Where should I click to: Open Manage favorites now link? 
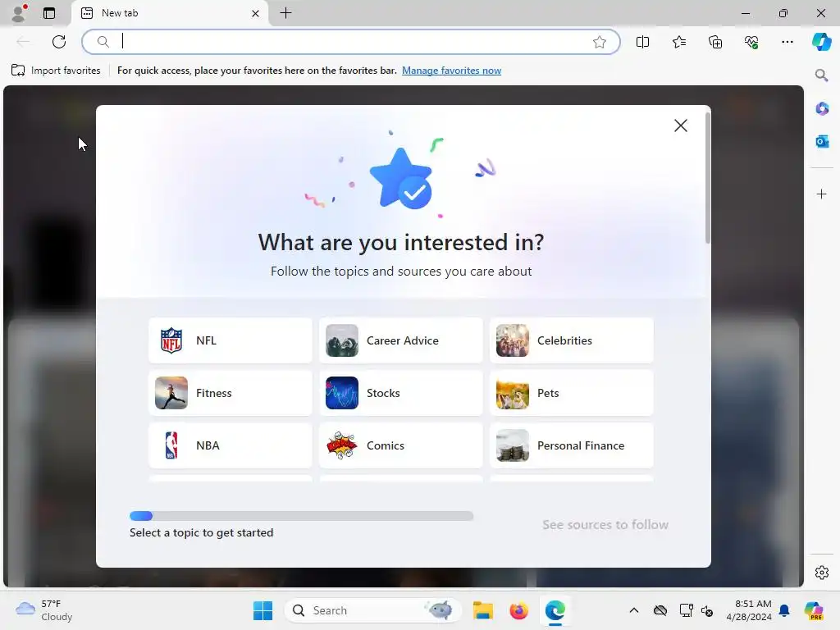pyautogui.click(x=451, y=71)
